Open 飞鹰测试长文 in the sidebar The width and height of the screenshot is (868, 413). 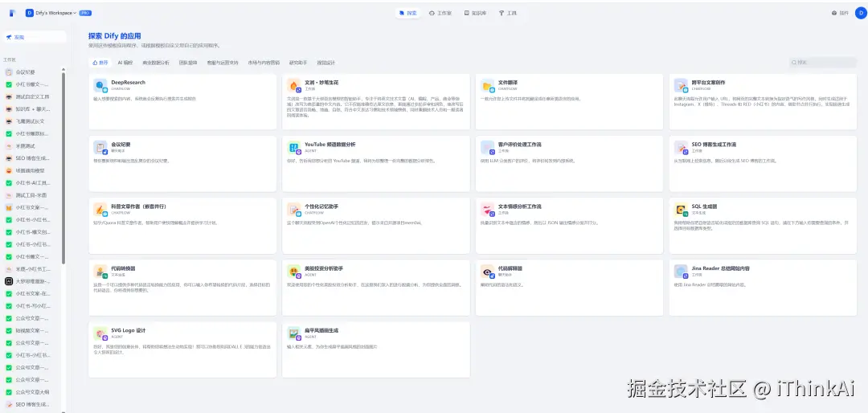31,121
